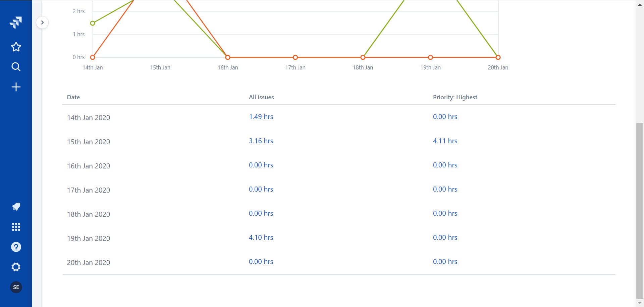Open 4.10 hrs link for 19th Jan
Image resolution: width=644 pixels, height=307 pixels.
point(261,238)
